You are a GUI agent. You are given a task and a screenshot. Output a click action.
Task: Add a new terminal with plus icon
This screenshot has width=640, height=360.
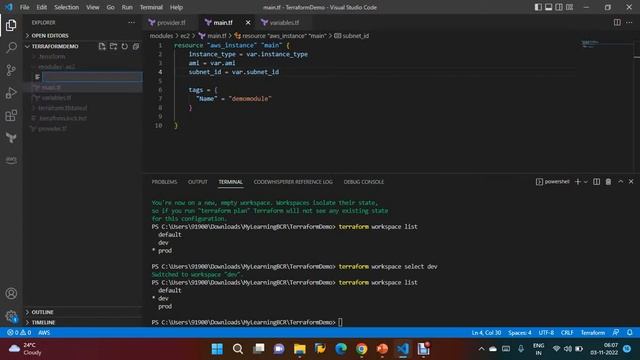(578, 182)
